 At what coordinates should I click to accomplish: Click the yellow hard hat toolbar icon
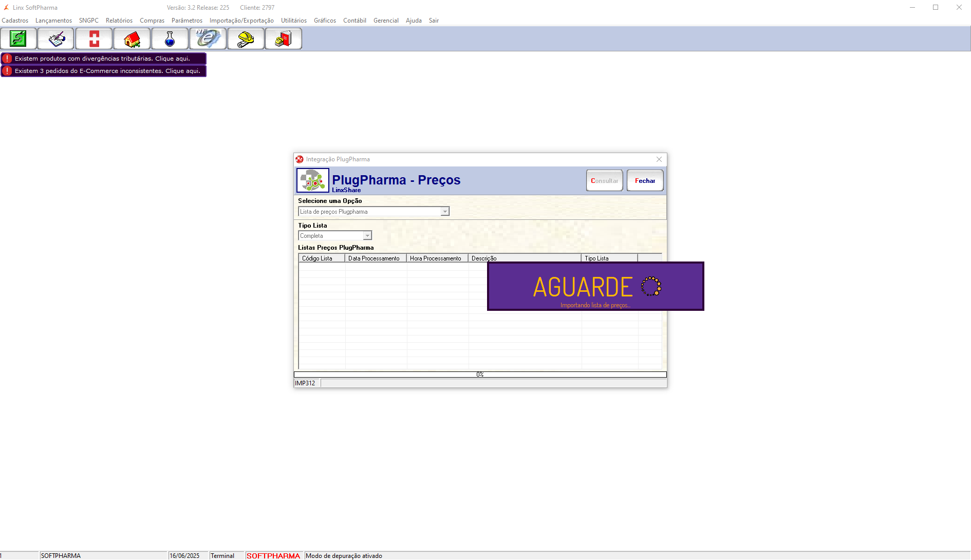(246, 39)
